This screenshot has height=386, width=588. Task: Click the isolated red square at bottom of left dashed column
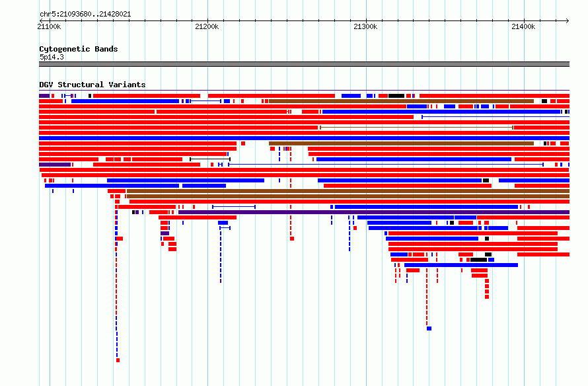click(x=118, y=360)
